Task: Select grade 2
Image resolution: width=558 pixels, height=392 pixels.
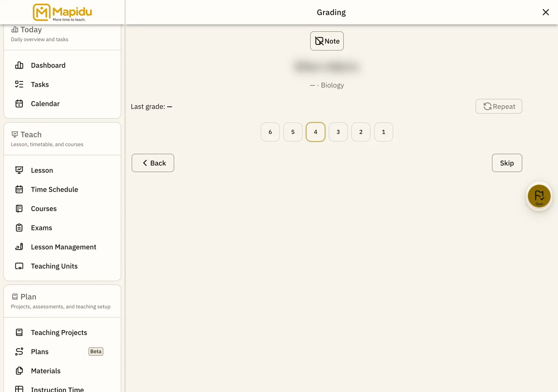Action: (361, 132)
